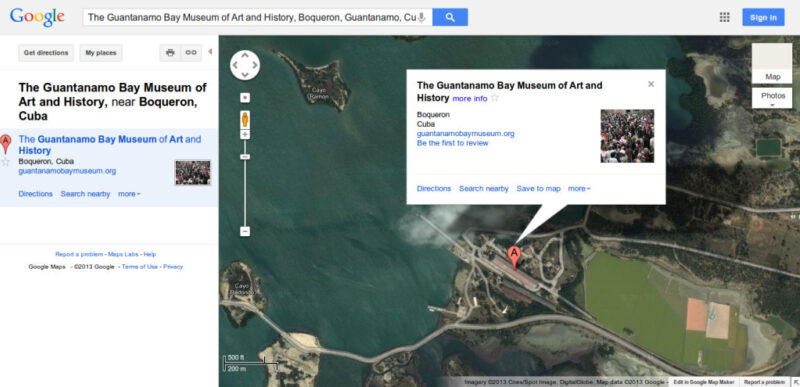The height and width of the screenshot is (387, 800).
Task: Click sidebar Search nearby link
Action: tap(85, 194)
